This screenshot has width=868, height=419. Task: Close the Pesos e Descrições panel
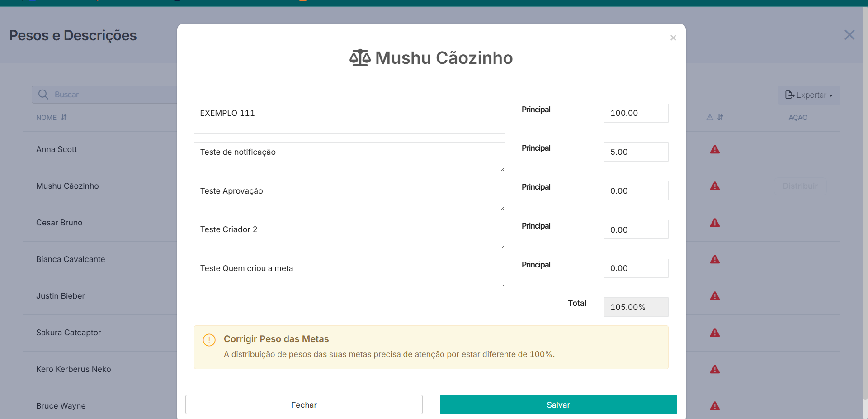(849, 35)
